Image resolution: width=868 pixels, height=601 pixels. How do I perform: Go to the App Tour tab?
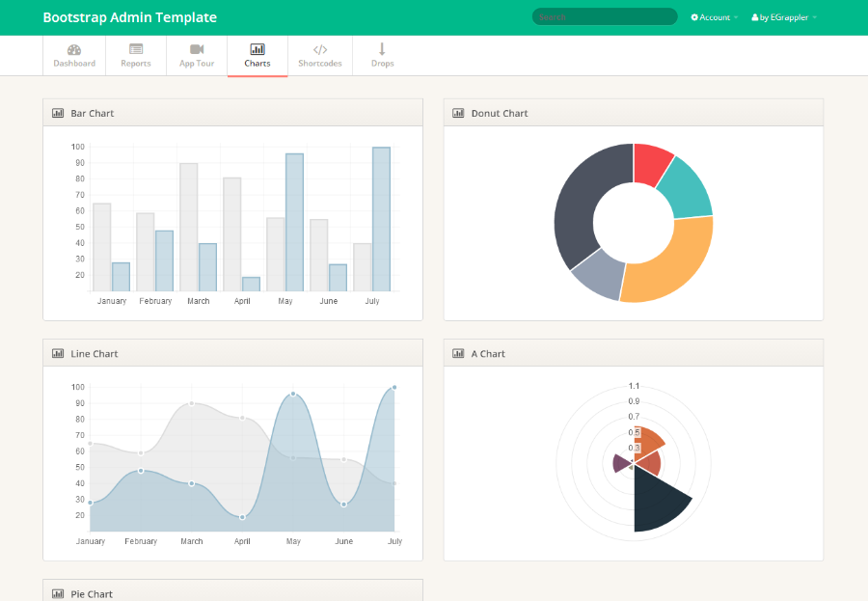click(x=197, y=55)
